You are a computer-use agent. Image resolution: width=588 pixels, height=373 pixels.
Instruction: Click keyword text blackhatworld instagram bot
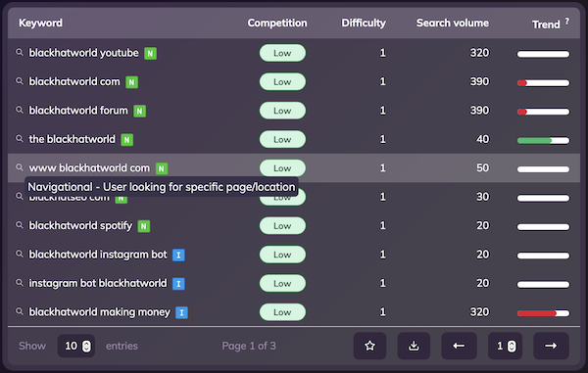coord(98,255)
